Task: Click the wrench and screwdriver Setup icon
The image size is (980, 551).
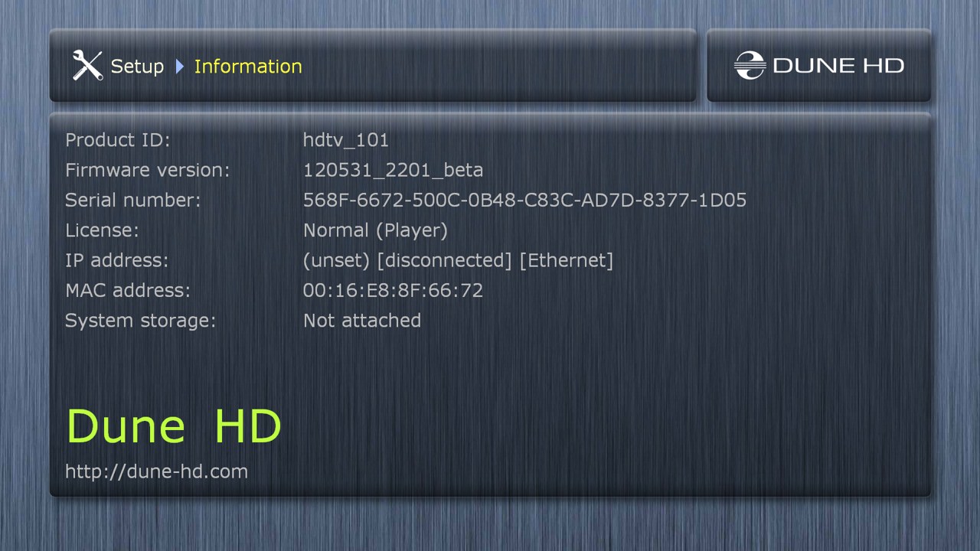Action: (87, 66)
